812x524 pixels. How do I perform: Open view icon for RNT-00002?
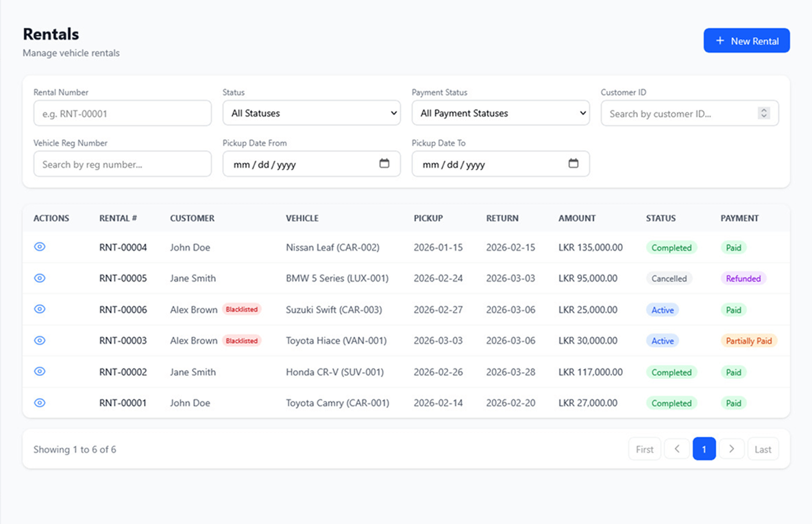coord(40,371)
